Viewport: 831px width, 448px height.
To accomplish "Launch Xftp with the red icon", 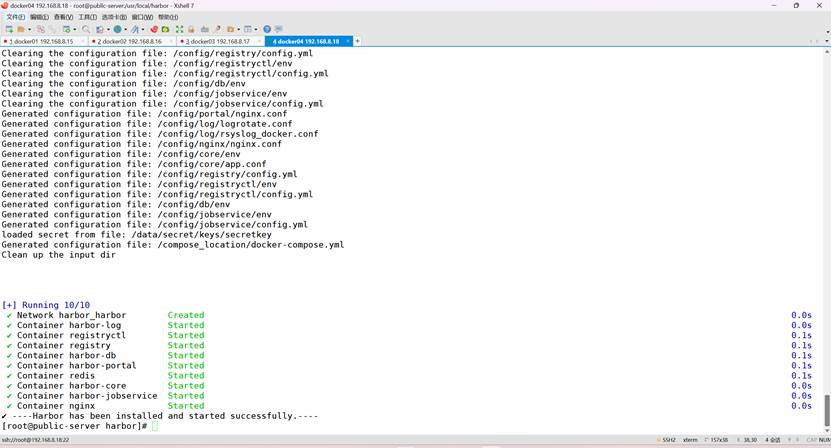I will pos(154,29).
